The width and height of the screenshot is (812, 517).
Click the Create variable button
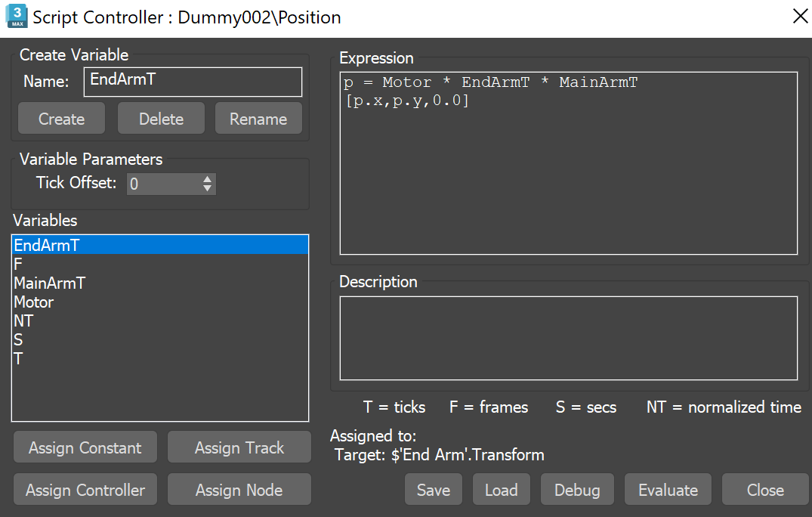pos(61,118)
